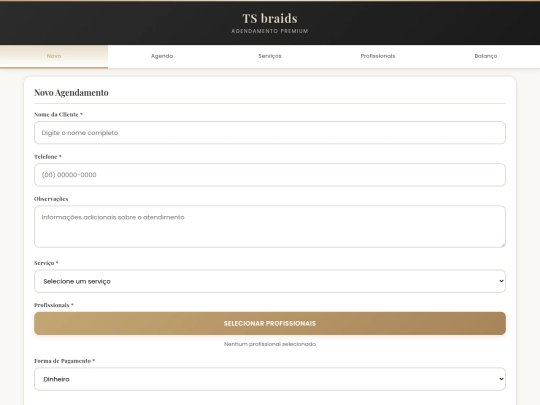Click the Forma de Pagamento label
540x405 pixels.
point(64,361)
